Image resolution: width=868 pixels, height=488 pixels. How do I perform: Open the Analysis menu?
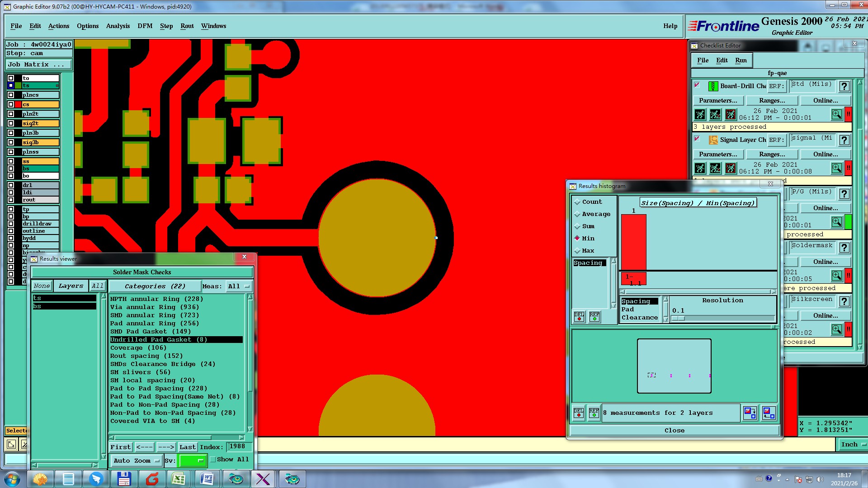(x=118, y=26)
